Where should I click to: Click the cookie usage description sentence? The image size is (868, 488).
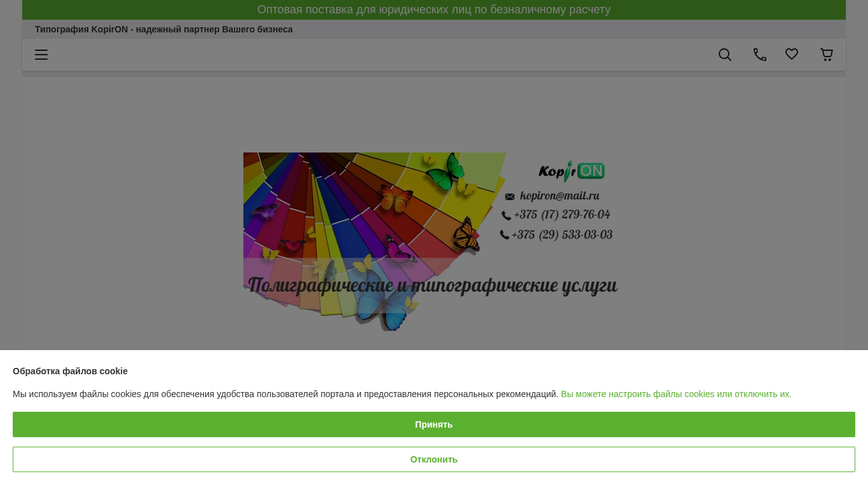[285, 394]
